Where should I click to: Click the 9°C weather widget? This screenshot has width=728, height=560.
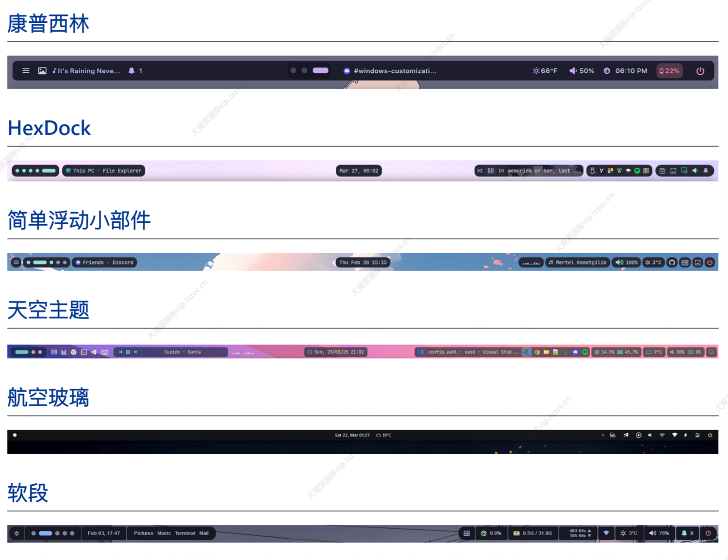coord(654,352)
